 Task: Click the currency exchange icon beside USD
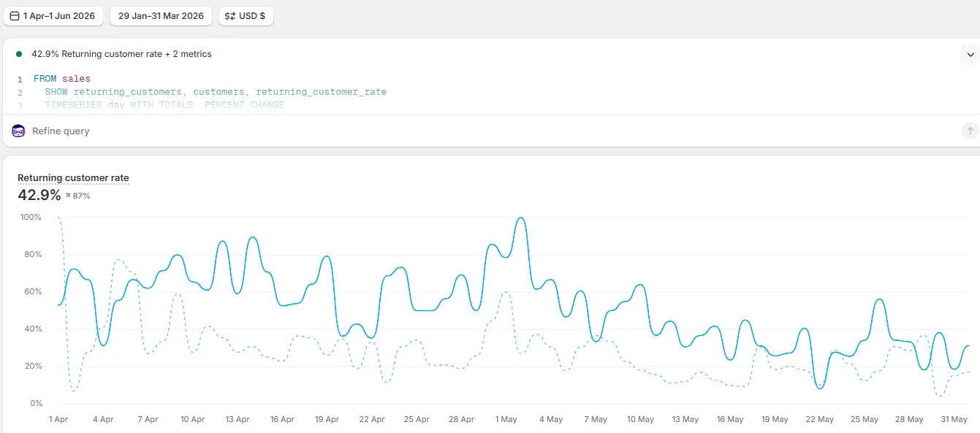[x=230, y=16]
